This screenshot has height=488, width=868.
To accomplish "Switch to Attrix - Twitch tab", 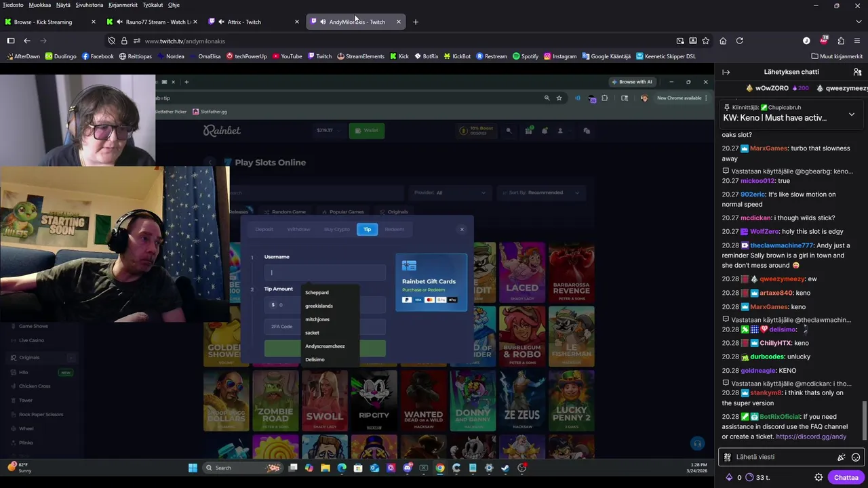I will pyautogui.click(x=254, y=22).
